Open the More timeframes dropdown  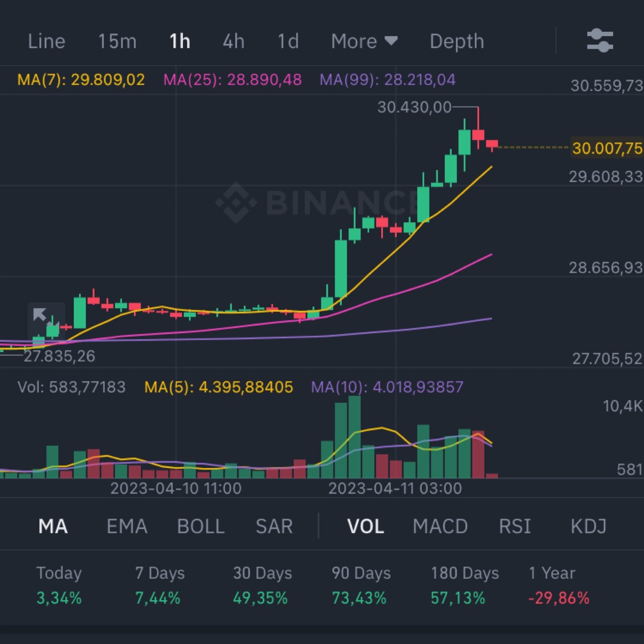[364, 41]
